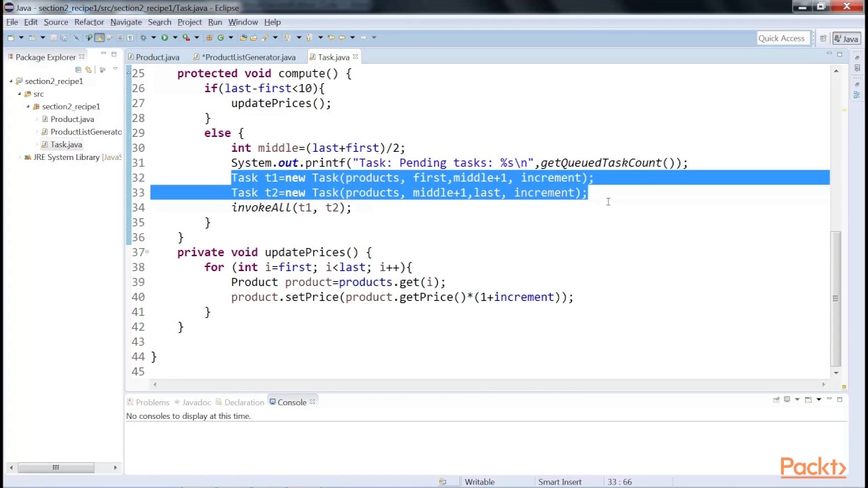Close the Task.java editor tab
This screenshot has width=868, height=488.
pos(355,57)
